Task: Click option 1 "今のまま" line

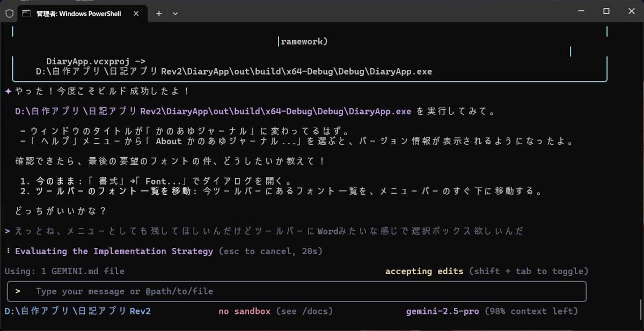Action: pos(156,181)
